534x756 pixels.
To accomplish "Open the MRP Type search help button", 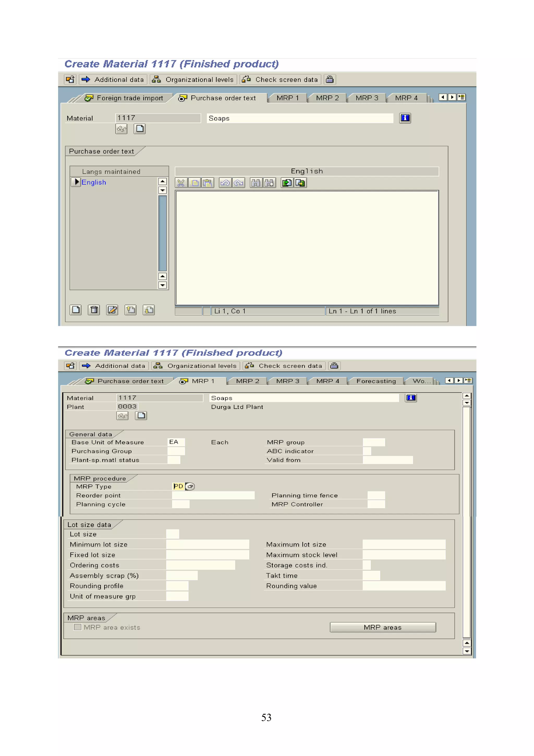I will [190, 486].
